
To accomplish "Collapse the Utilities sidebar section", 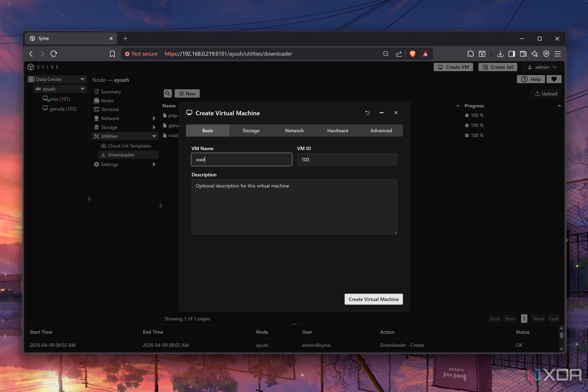I will [x=154, y=136].
